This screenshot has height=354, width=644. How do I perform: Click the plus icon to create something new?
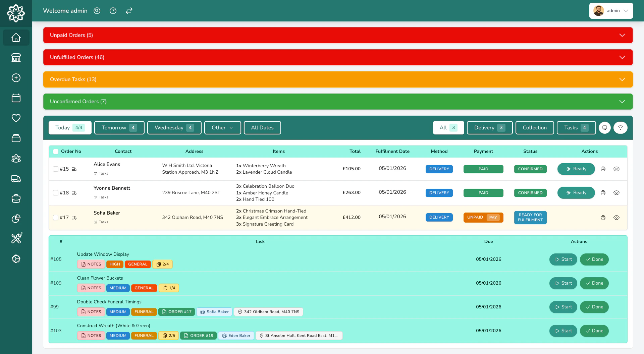[16, 78]
